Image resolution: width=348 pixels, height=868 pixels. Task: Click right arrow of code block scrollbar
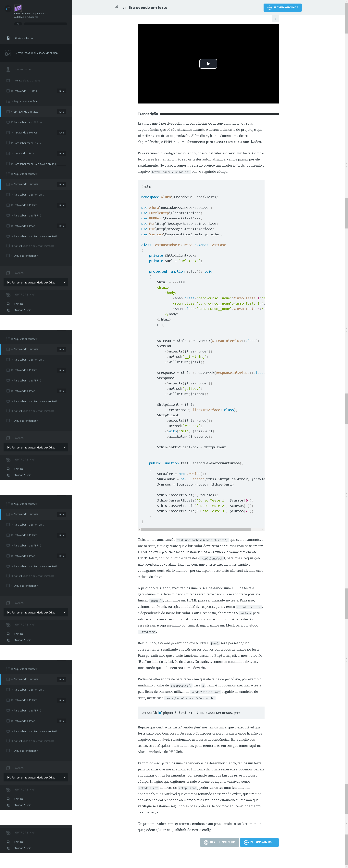(263, 529)
